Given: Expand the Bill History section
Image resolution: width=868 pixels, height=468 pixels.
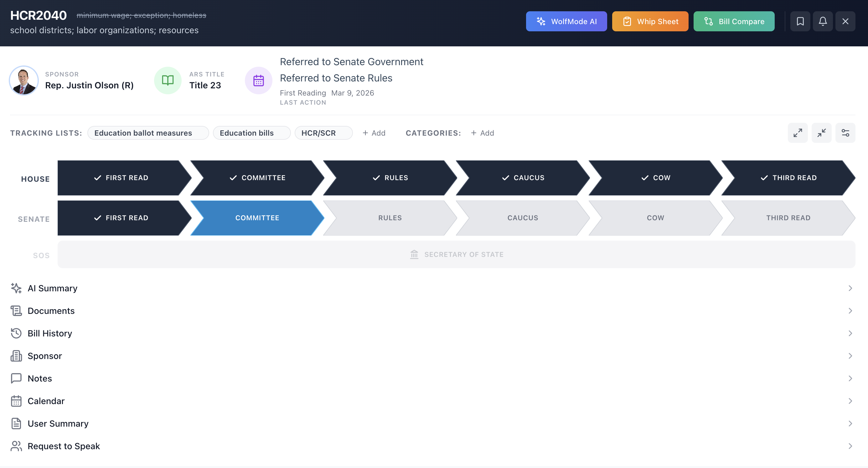Looking at the screenshot, I should [50, 333].
